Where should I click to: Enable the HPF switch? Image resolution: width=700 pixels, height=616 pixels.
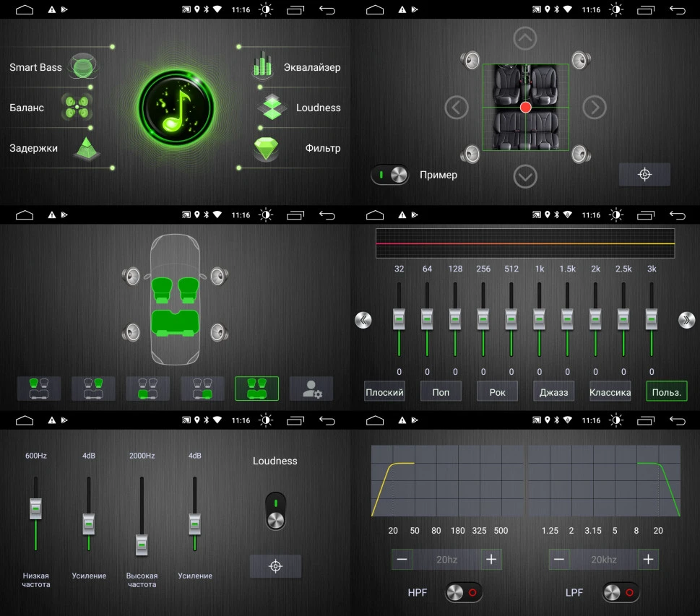pos(463,592)
